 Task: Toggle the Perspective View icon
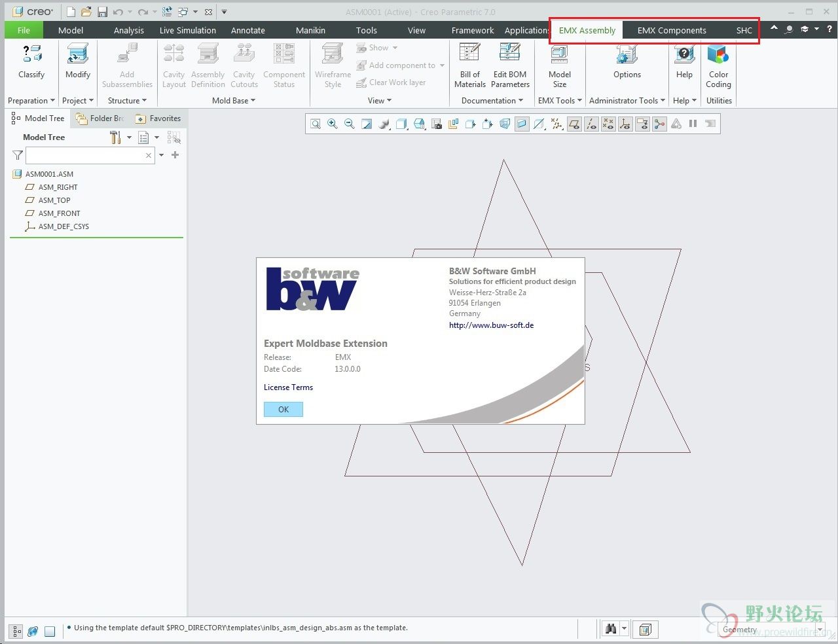[x=505, y=124]
